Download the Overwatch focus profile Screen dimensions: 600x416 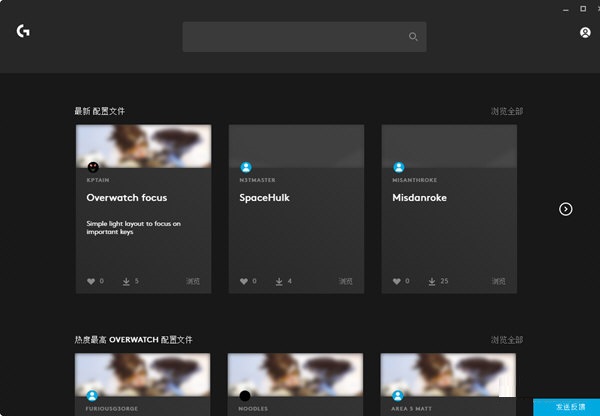127,281
